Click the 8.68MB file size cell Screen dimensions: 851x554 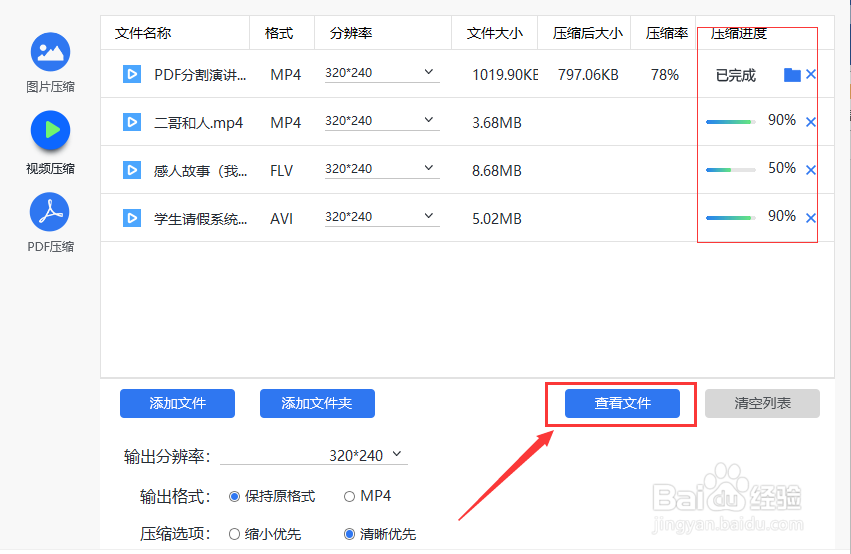click(x=497, y=171)
